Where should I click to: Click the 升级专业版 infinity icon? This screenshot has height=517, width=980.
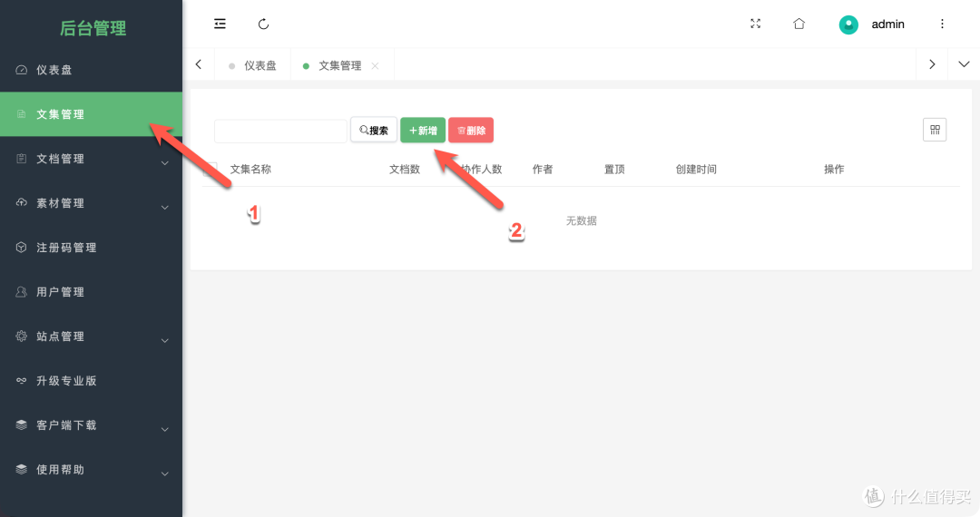pyautogui.click(x=21, y=380)
